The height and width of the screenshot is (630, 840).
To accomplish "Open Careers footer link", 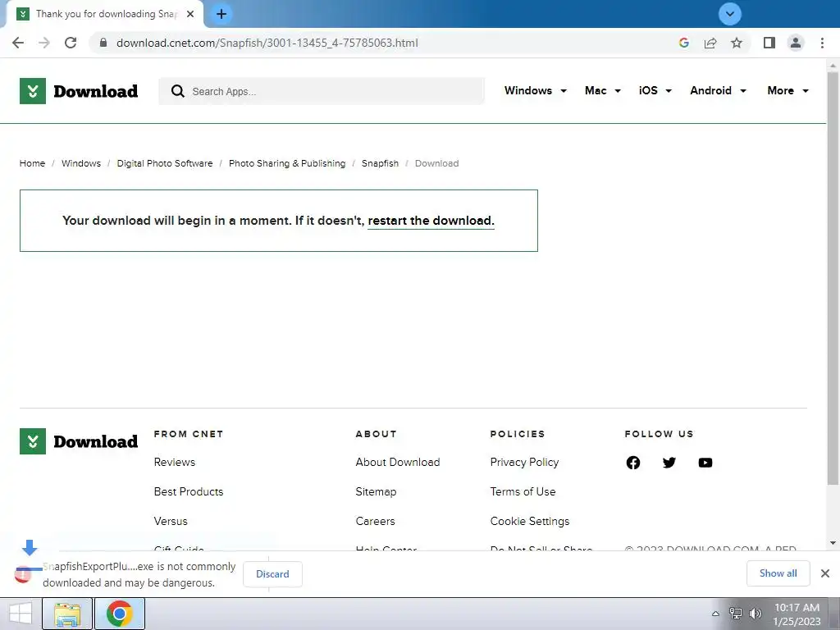I will pyautogui.click(x=375, y=521).
